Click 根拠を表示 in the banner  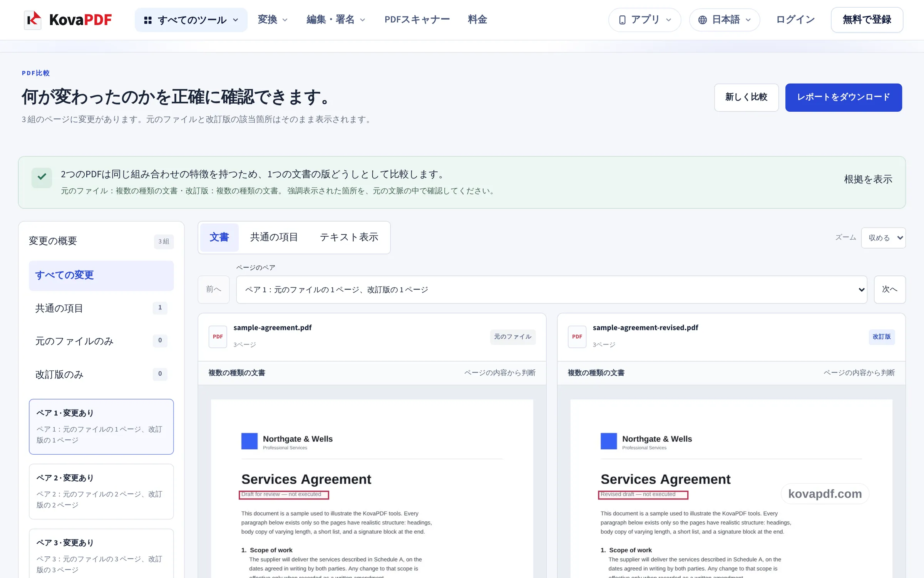[x=868, y=180]
